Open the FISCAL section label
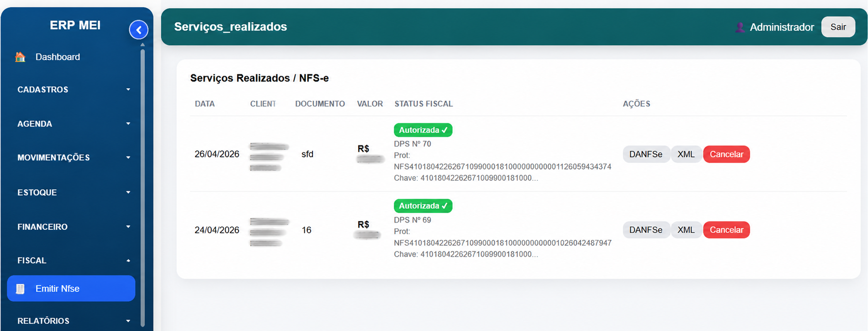The height and width of the screenshot is (331, 868). tap(32, 261)
